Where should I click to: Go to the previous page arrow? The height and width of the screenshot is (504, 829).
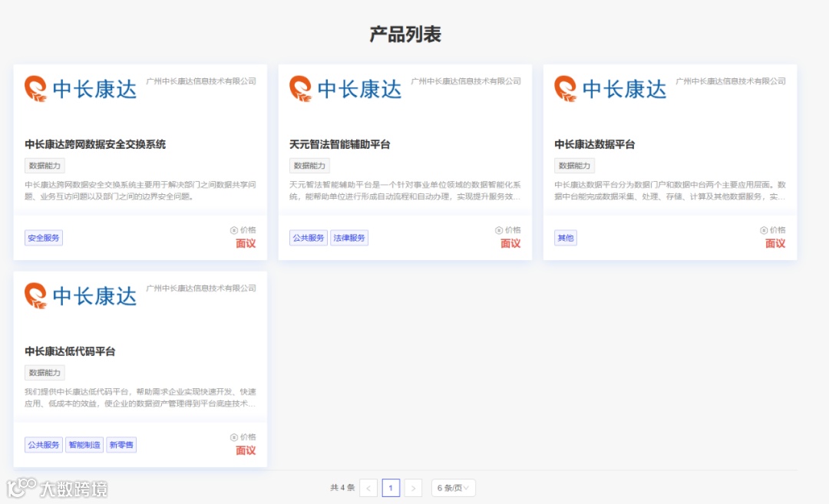[368, 488]
